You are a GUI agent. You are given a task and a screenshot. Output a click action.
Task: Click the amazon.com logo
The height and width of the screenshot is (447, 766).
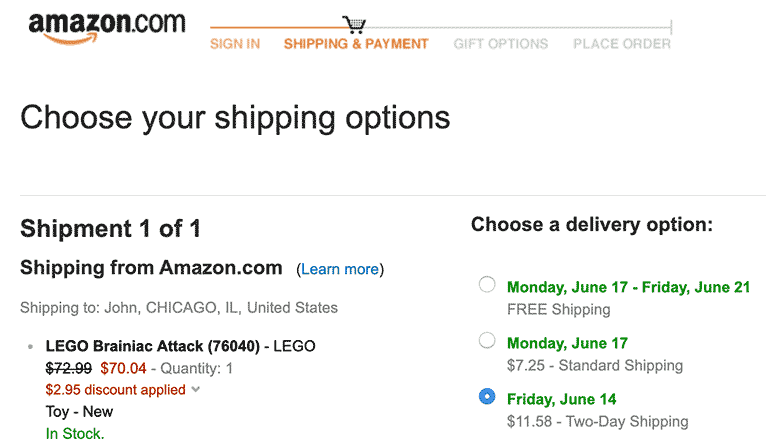click(107, 27)
